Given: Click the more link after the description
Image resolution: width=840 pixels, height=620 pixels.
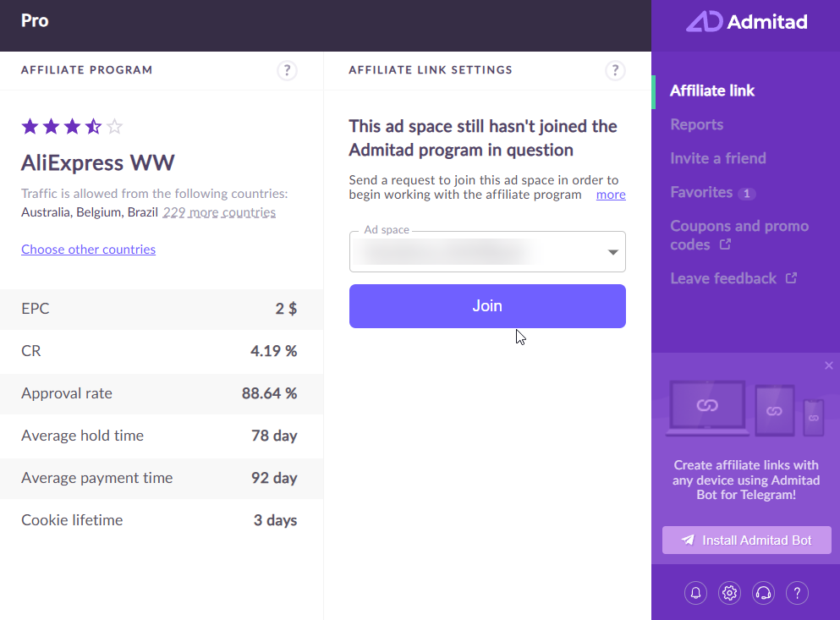Looking at the screenshot, I should point(611,195).
